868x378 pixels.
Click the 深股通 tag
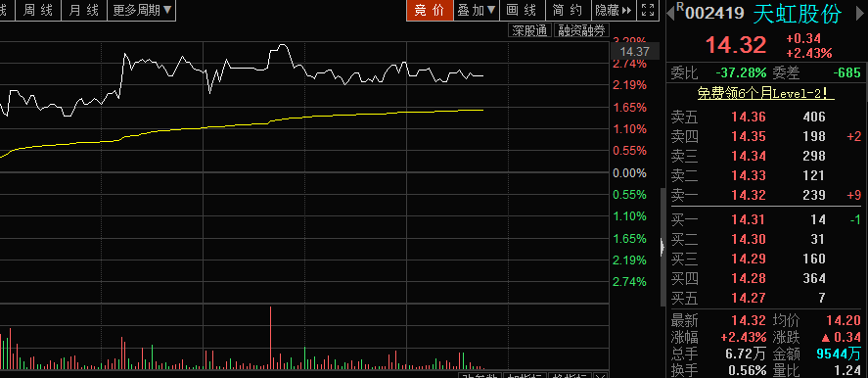coord(530,30)
